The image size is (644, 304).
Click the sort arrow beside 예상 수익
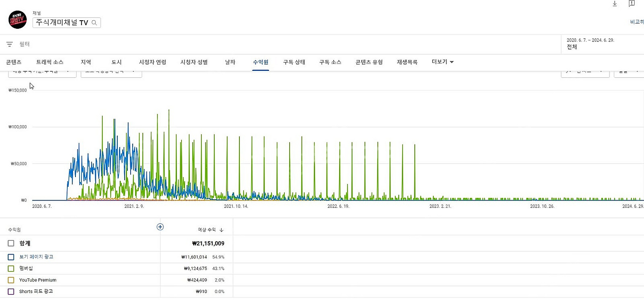tap(222, 230)
